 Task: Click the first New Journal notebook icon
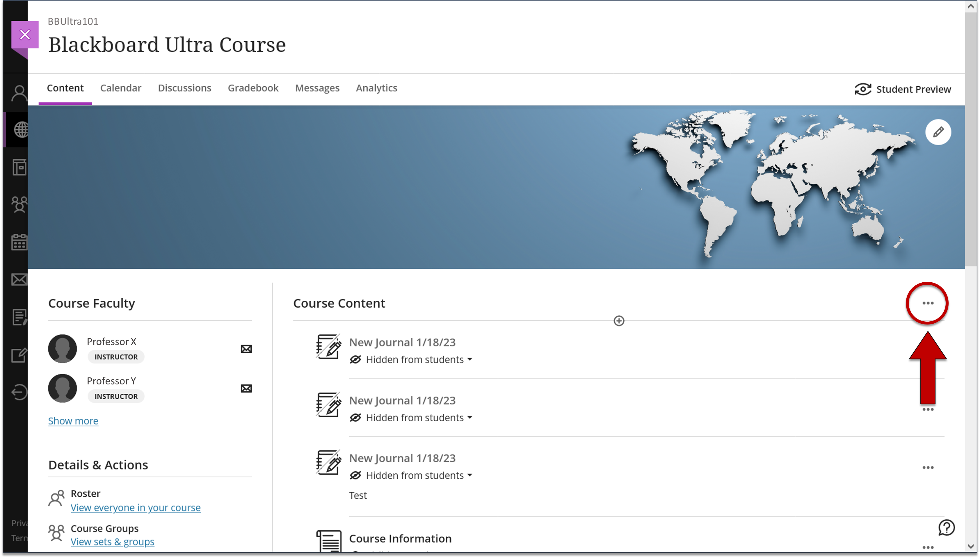tap(328, 346)
